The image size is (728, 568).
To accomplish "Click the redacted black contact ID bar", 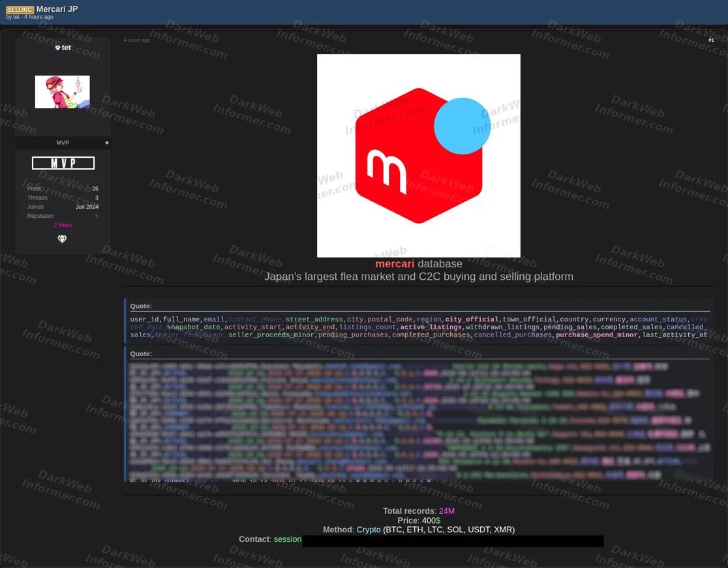I will 453,541.
